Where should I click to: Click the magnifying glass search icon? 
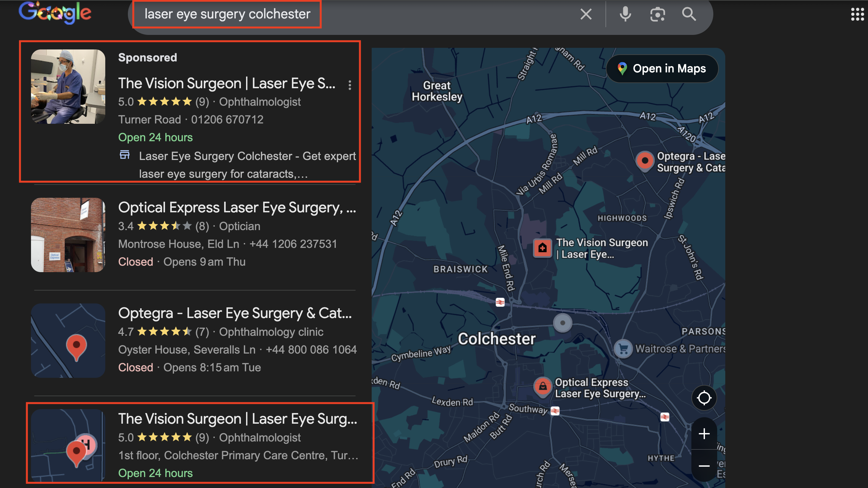pos(689,14)
